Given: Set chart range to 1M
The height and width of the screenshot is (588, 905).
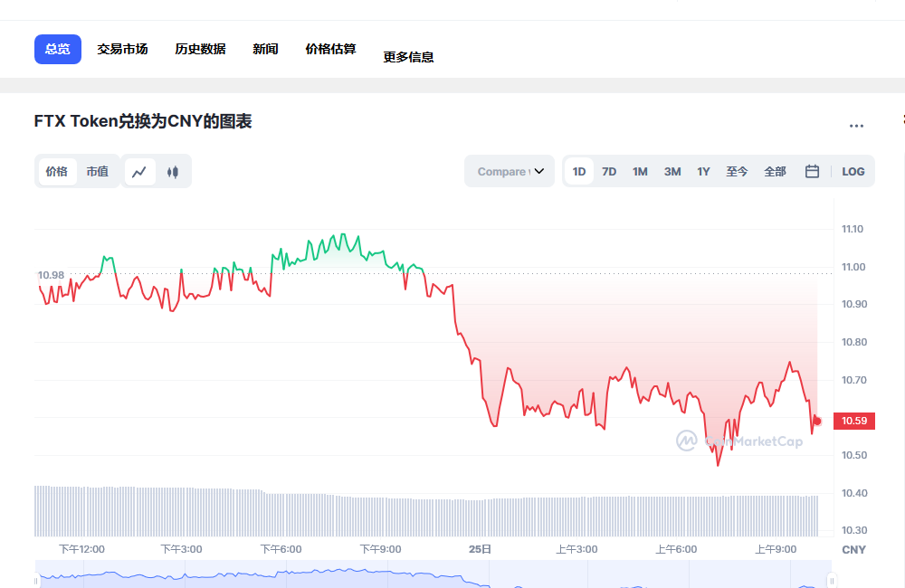Looking at the screenshot, I should click(640, 172).
